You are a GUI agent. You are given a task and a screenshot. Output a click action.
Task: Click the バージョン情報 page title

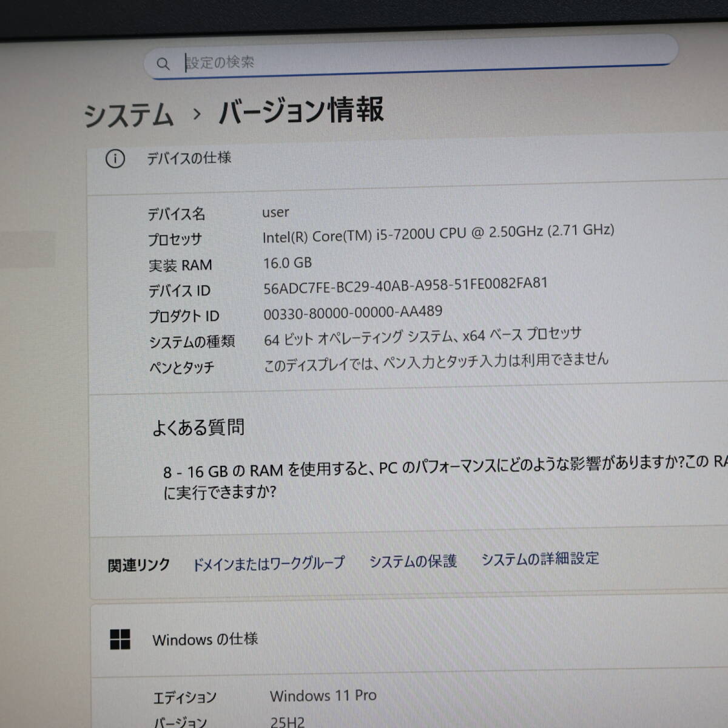301,111
